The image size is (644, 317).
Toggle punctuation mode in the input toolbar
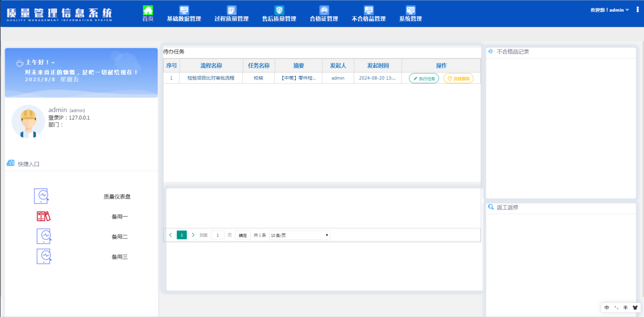point(617,307)
